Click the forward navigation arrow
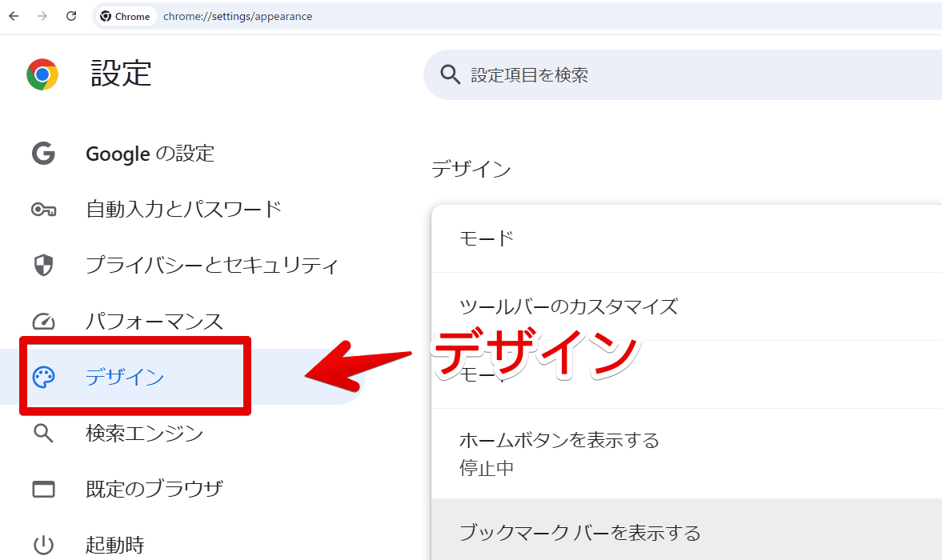 (42, 16)
